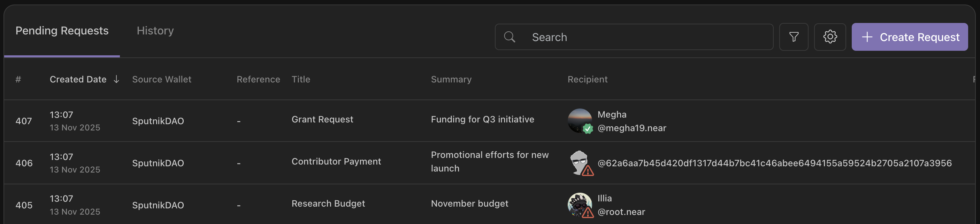Click the @megha19.near recipient link
Screen dimensions: 980x224
point(631,128)
